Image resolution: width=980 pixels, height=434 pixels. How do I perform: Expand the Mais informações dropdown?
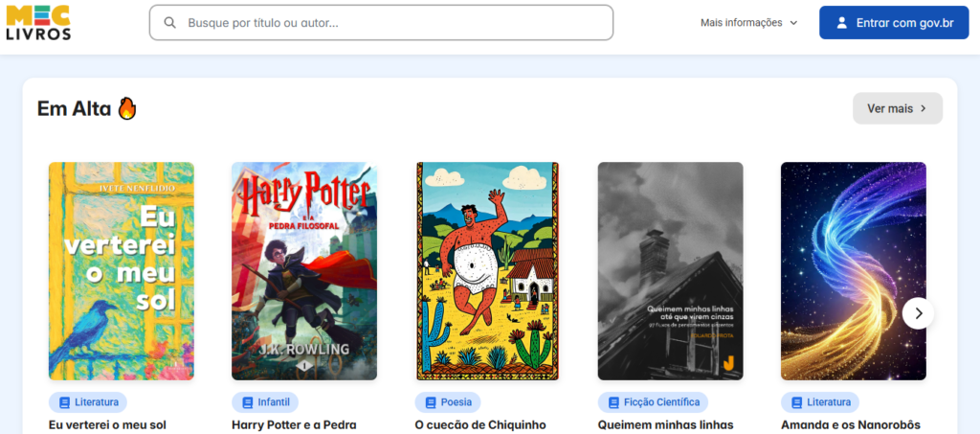(741, 23)
